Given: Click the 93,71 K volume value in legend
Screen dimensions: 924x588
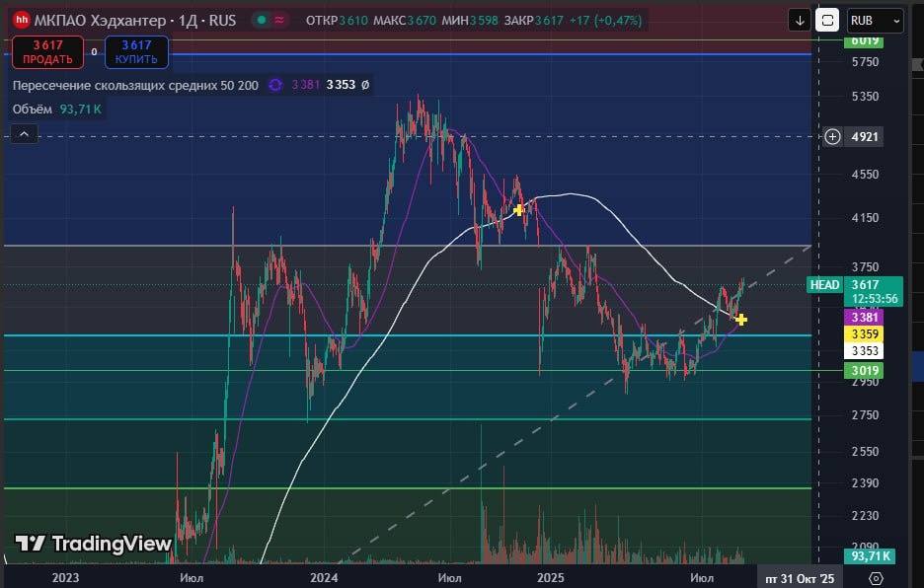Looking at the screenshot, I should 81,109.
